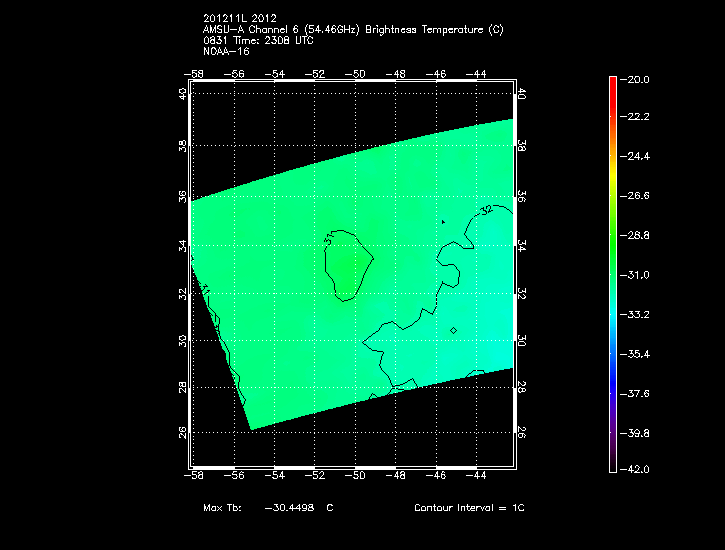Click the 'NOAA-16' satellite label

click(x=225, y=51)
